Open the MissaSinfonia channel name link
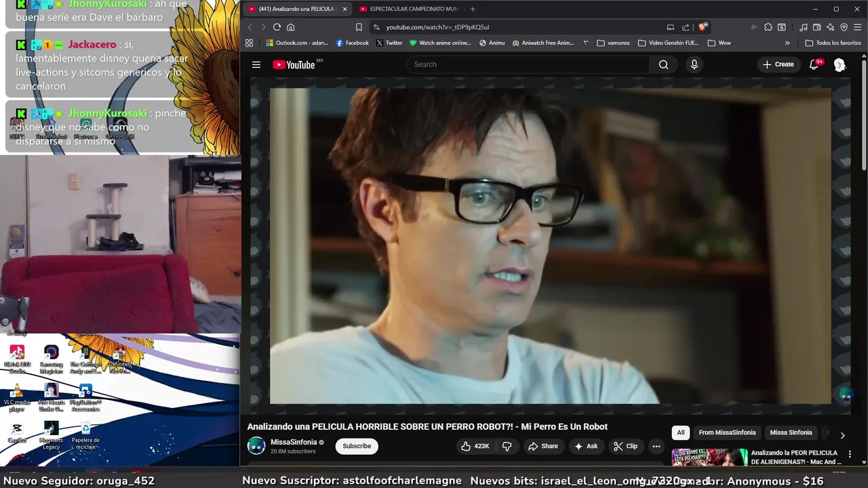 pyautogui.click(x=294, y=442)
